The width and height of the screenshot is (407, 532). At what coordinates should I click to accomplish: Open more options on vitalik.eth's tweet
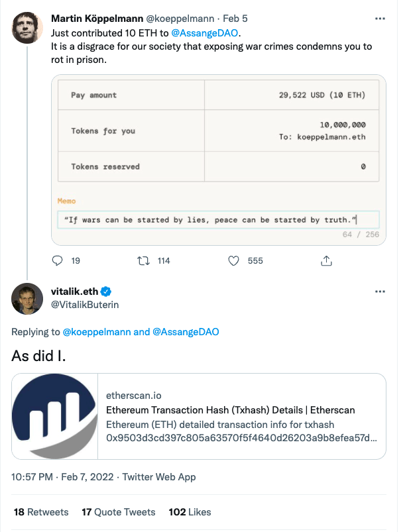point(380,292)
